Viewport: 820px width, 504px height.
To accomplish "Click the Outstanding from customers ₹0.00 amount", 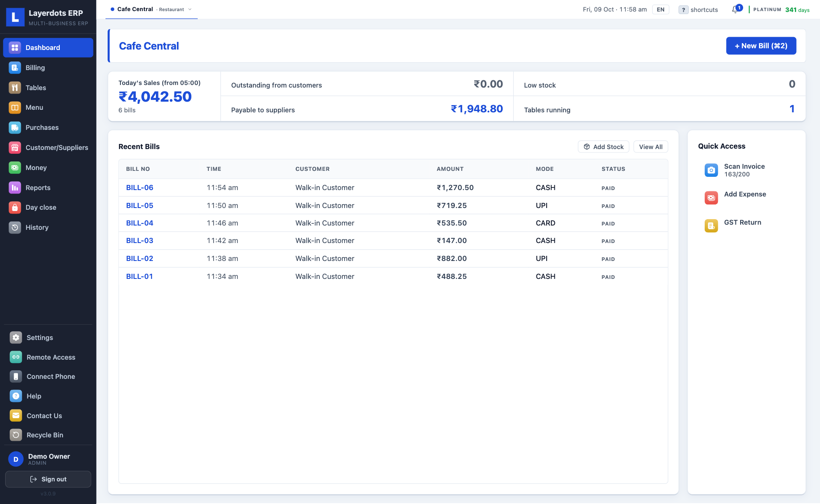I will [x=488, y=84].
